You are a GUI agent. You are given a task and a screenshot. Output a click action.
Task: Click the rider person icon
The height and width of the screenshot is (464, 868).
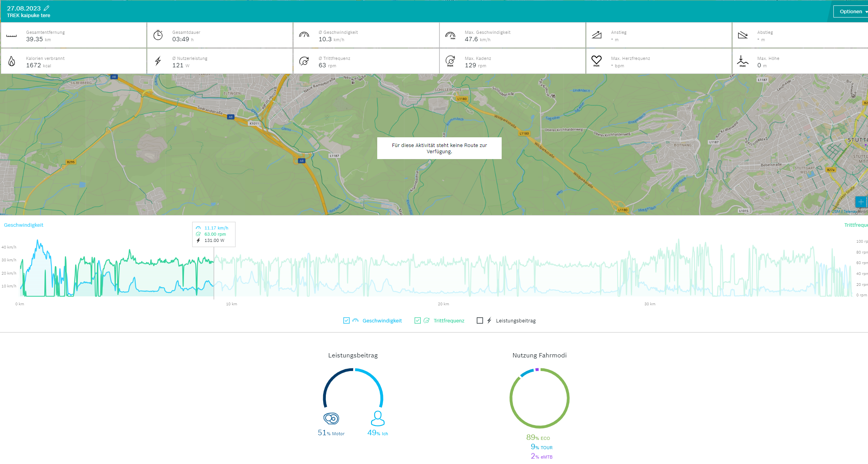point(378,418)
